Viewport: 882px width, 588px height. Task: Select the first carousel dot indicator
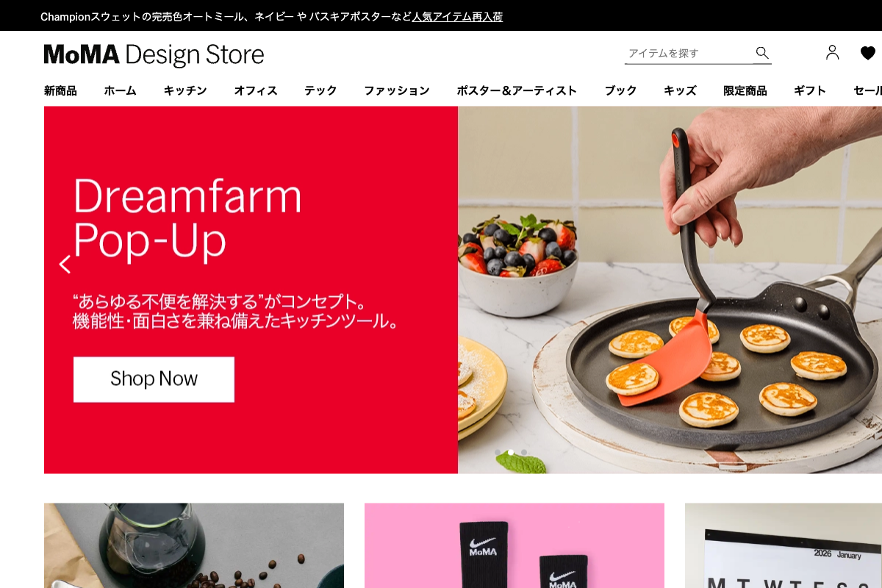tap(498, 452)
